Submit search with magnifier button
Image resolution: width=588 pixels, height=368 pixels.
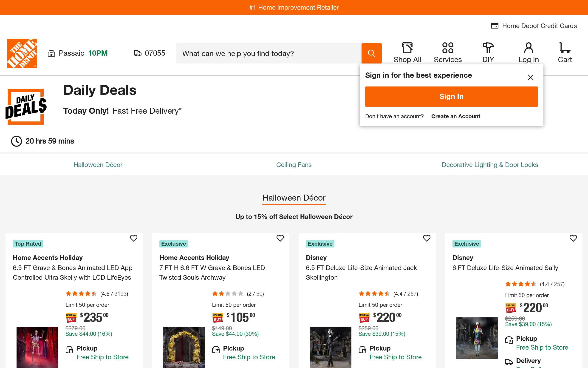(371, 53)
